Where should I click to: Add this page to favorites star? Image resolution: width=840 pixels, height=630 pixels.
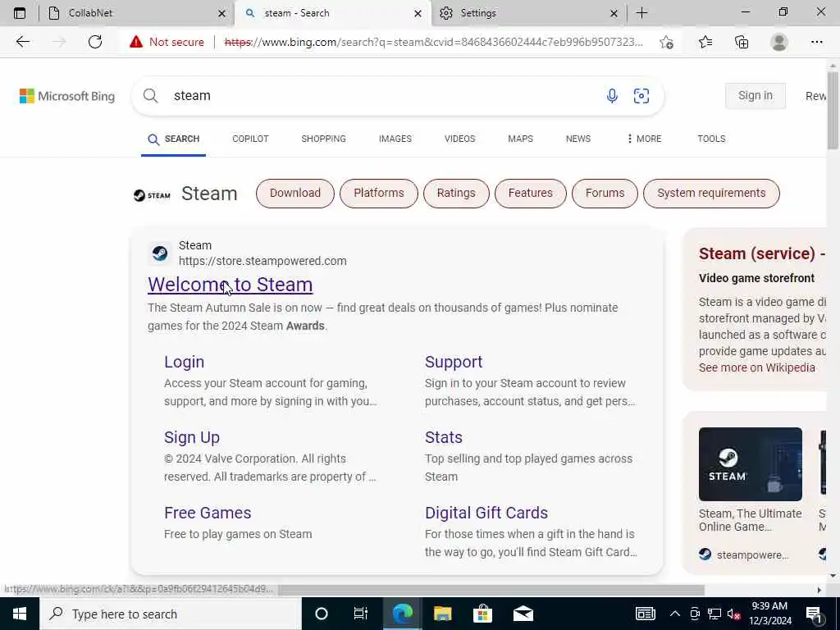[x=666, y=42]
